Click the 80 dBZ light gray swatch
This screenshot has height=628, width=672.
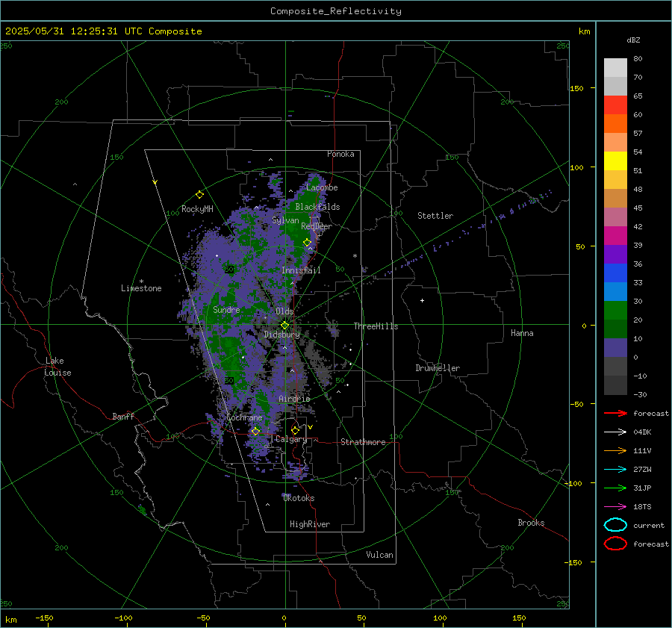615,67
